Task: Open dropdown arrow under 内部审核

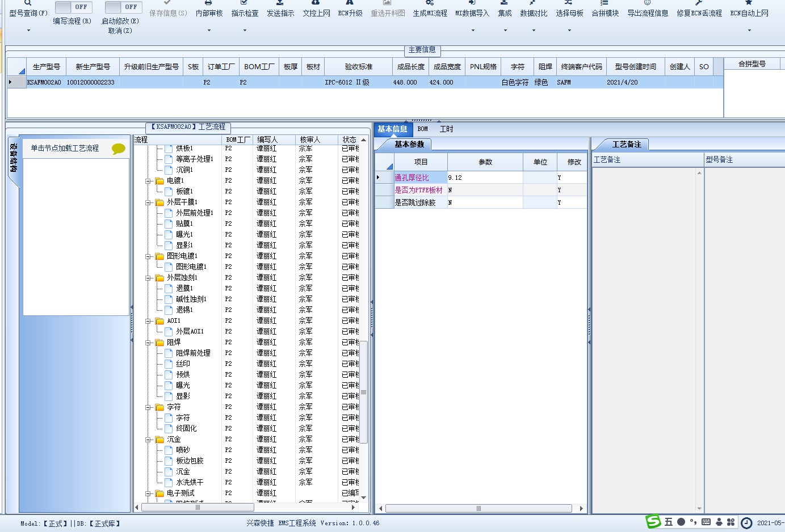Action: (x=209, y=30)
